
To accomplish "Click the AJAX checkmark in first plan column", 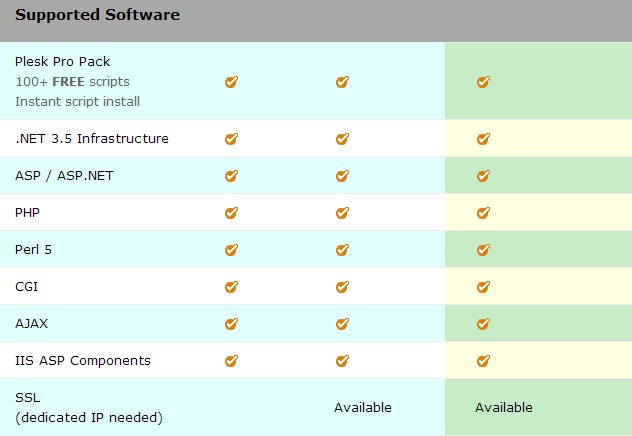I will pos(231,324).
